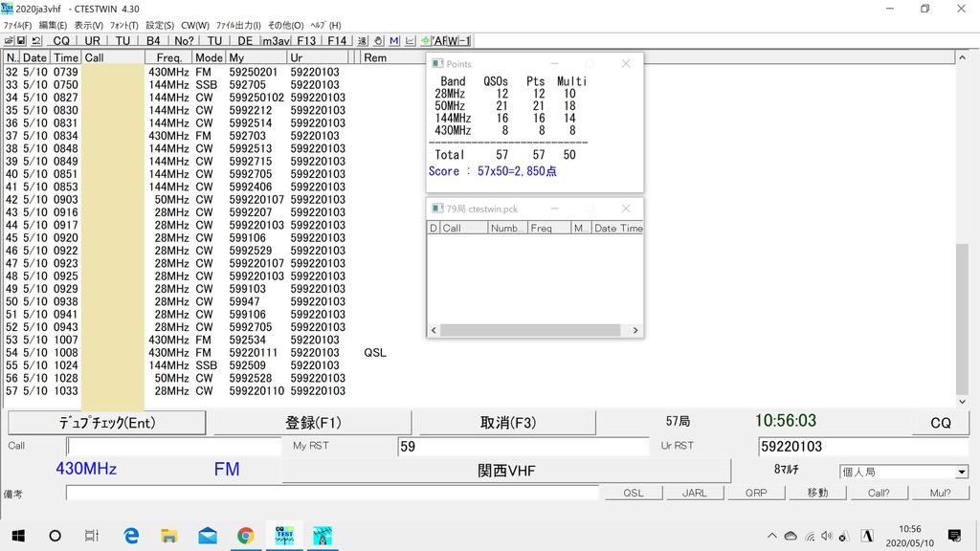The width and height of the screenshot is (980, 551).
Task: Open the Cortana search circle
Action: tap(55, 536)
